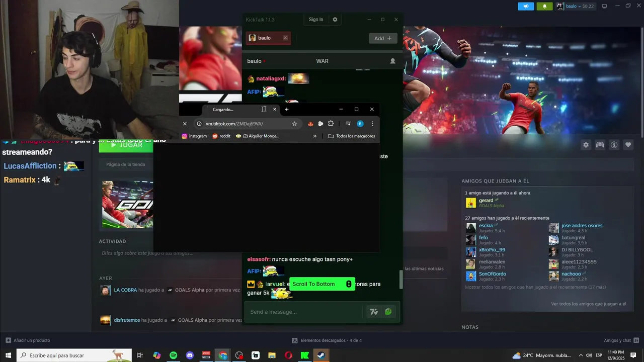This screenshot has width=644, height=362.
Task: Open Steam from taskbar
Action: coord(321,355)
